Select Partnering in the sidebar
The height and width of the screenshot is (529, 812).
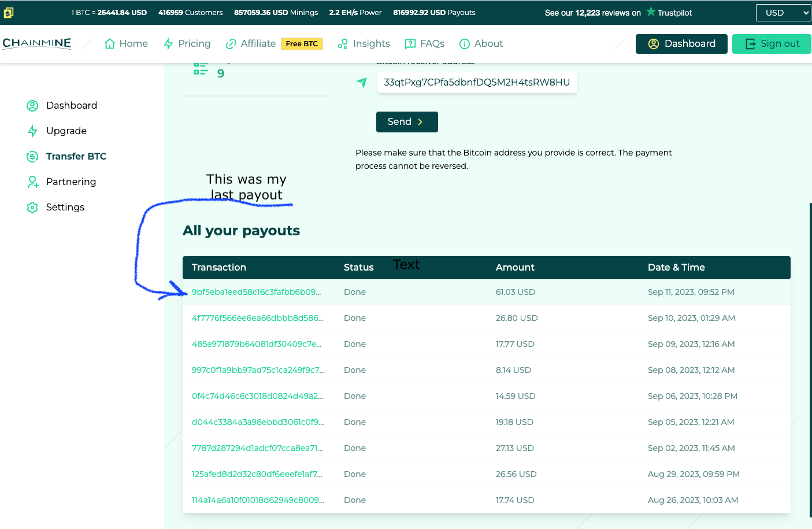61,182
